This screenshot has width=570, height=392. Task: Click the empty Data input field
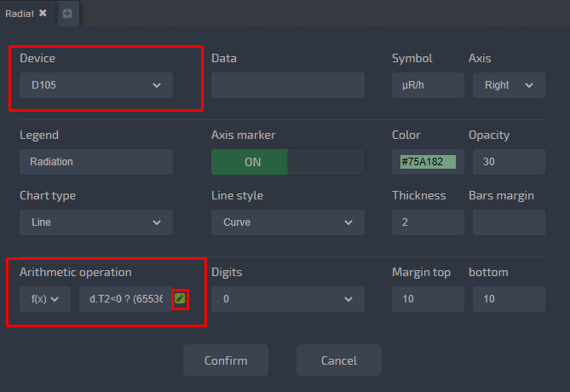pos(287,85)
